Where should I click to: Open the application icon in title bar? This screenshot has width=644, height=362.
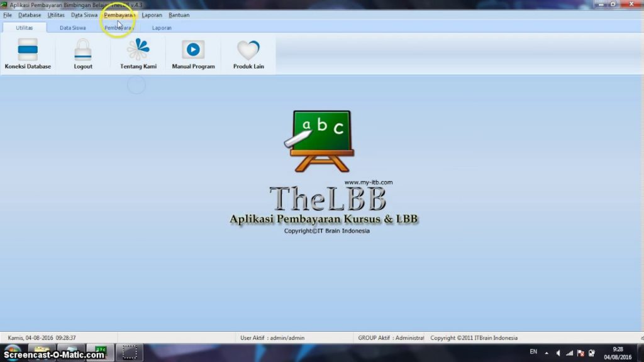[5, 4]
